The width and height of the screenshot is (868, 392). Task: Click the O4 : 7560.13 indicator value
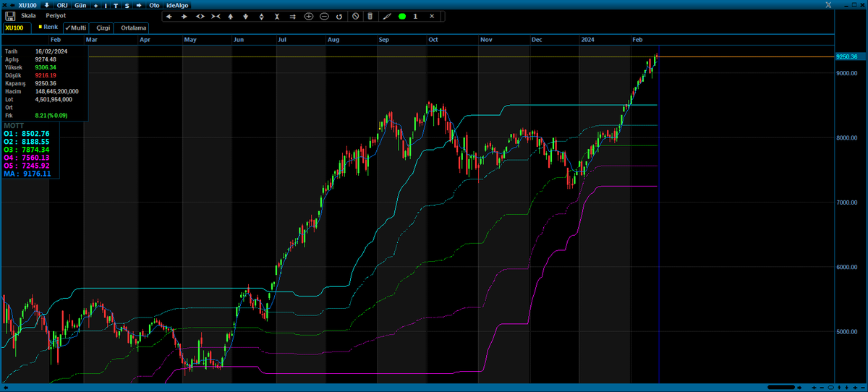tap(26, 158)
